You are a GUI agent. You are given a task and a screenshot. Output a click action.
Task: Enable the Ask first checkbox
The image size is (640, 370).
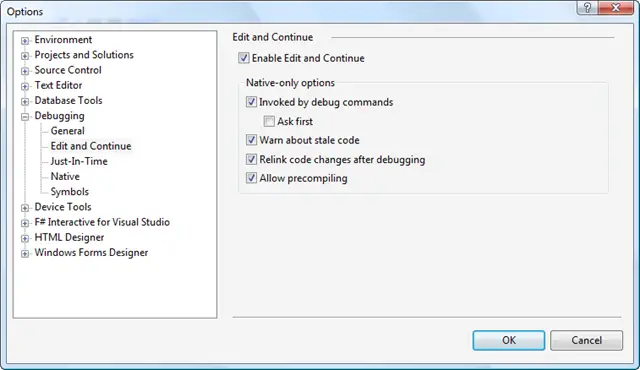[269, 121]
